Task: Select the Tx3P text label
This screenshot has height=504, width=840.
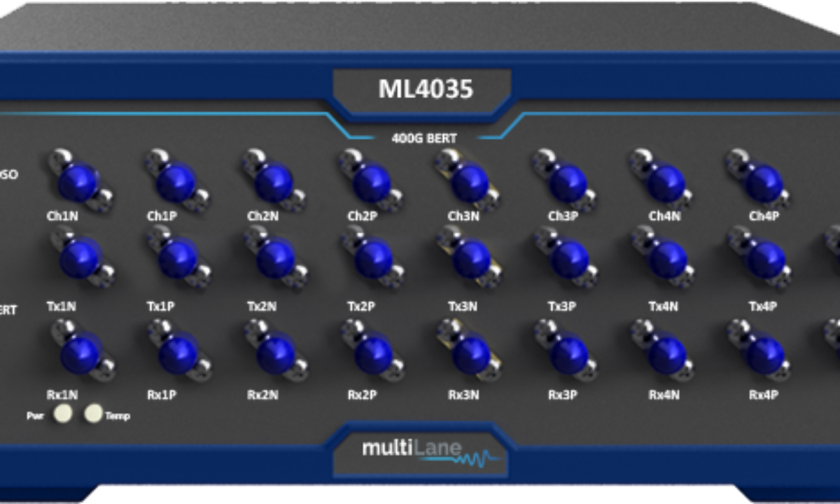Action: (563, 306)
